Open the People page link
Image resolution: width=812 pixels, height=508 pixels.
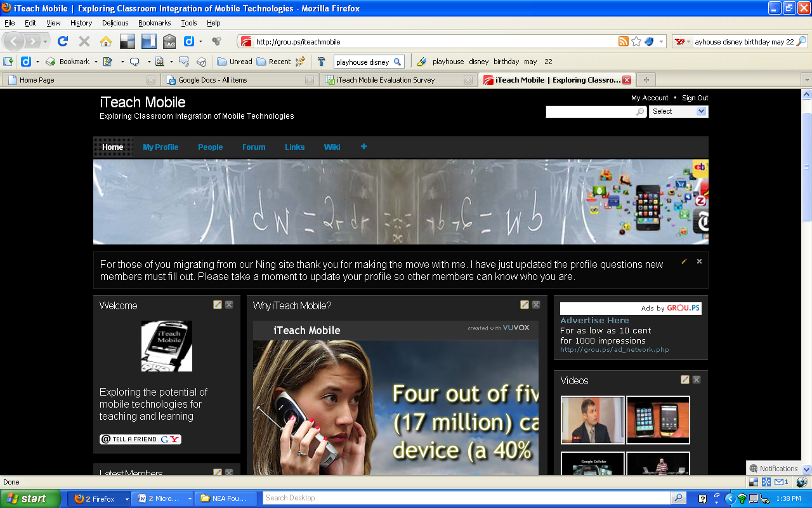210,147
